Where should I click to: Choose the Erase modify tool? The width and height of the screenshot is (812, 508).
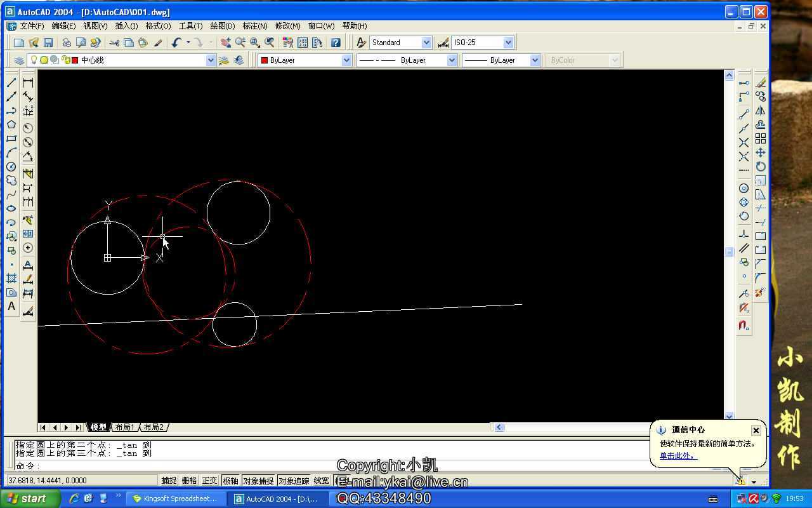[x=761, y=83]
